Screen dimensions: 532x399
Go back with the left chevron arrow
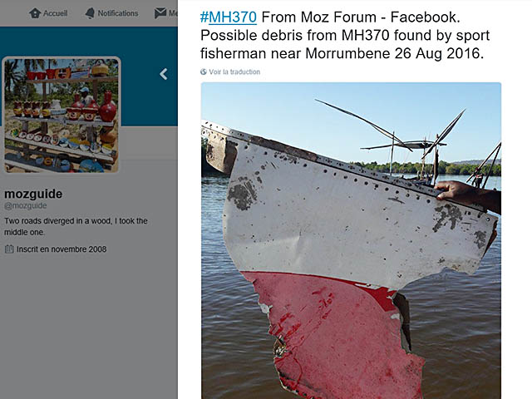164,74
